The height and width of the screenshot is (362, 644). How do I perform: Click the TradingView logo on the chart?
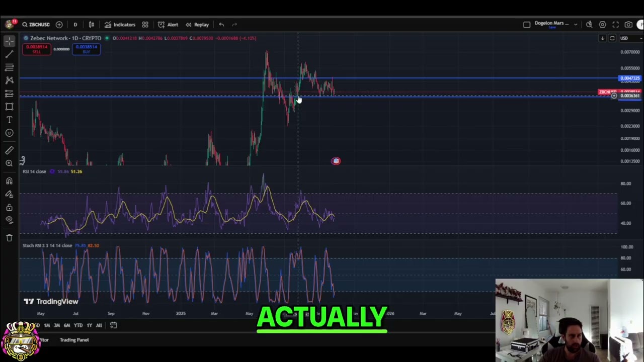51,302
